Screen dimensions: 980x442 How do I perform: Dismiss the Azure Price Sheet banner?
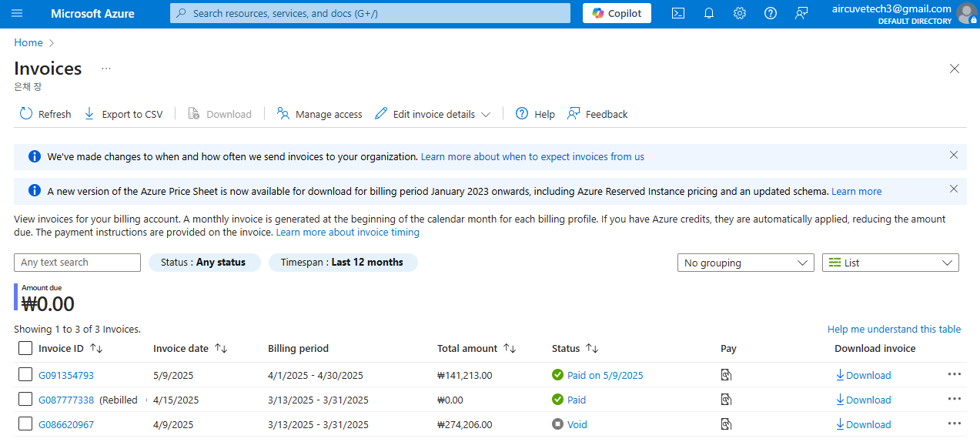pyautogui.click(x=954, y=189)
